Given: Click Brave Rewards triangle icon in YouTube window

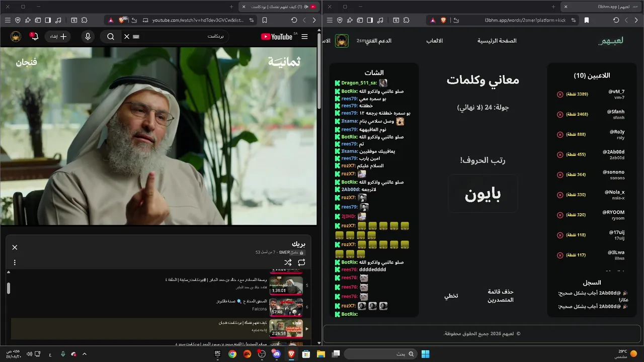Looking at the screenshot, I should [111, 20].
